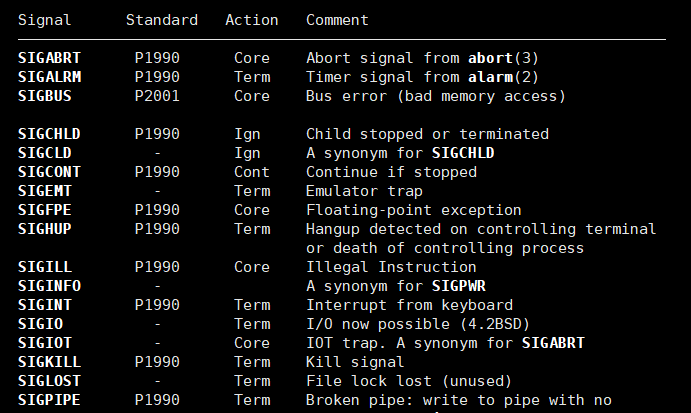Click the SIGPIPE signal name
The image size is (691, 413).
coord(49,400)
